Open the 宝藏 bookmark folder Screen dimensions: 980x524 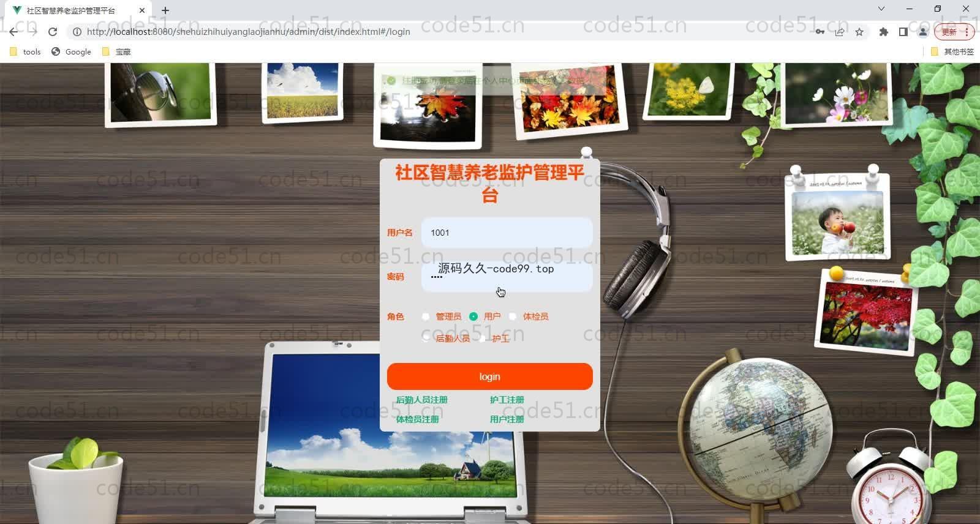pos(116,52)
